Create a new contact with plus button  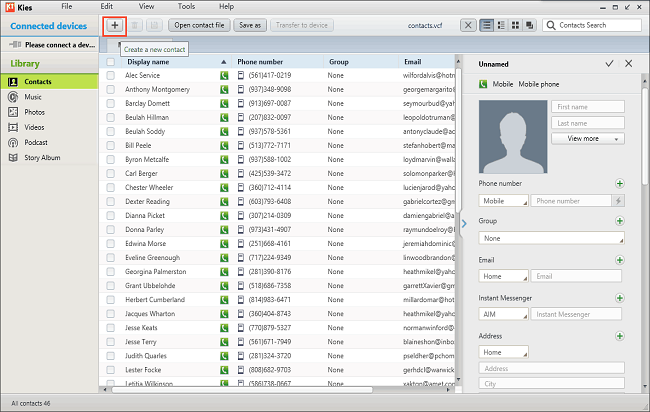pos(114,25)
